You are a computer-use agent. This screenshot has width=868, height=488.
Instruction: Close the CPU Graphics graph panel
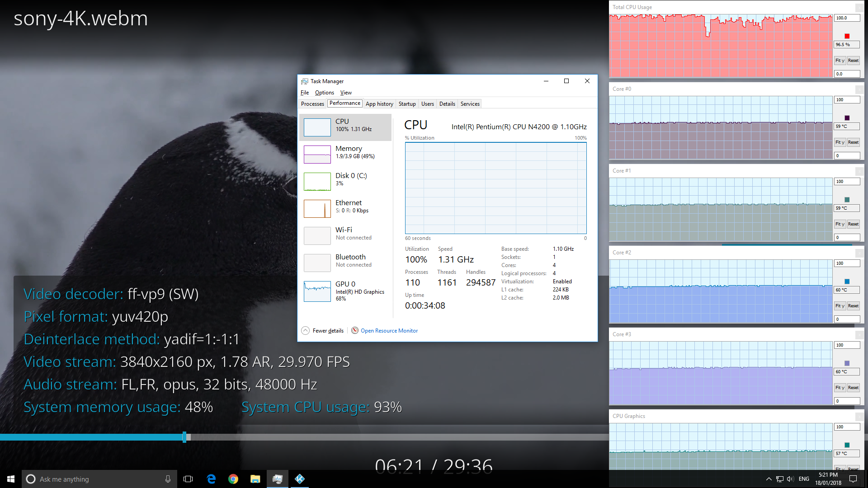pos(859,417)
